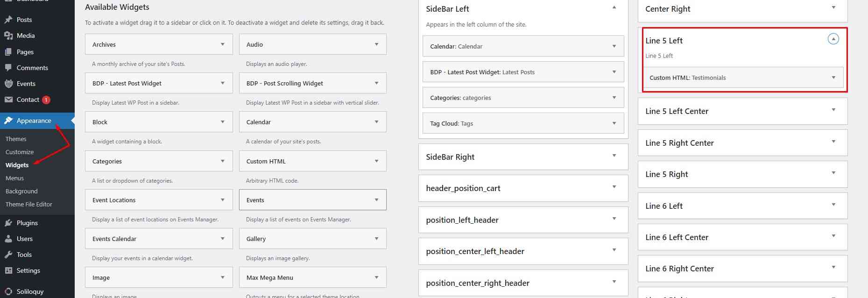Image resolution: width=868 pixels, height=298 pixels.
Task: Collapse the Line 5 Left widget area
Action: pos(833,39)
